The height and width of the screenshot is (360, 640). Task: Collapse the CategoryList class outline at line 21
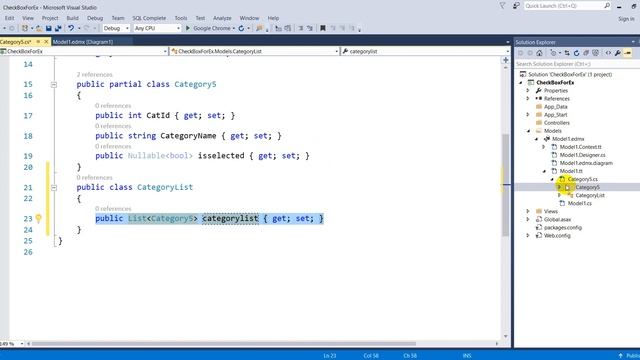tap(54, 188)
